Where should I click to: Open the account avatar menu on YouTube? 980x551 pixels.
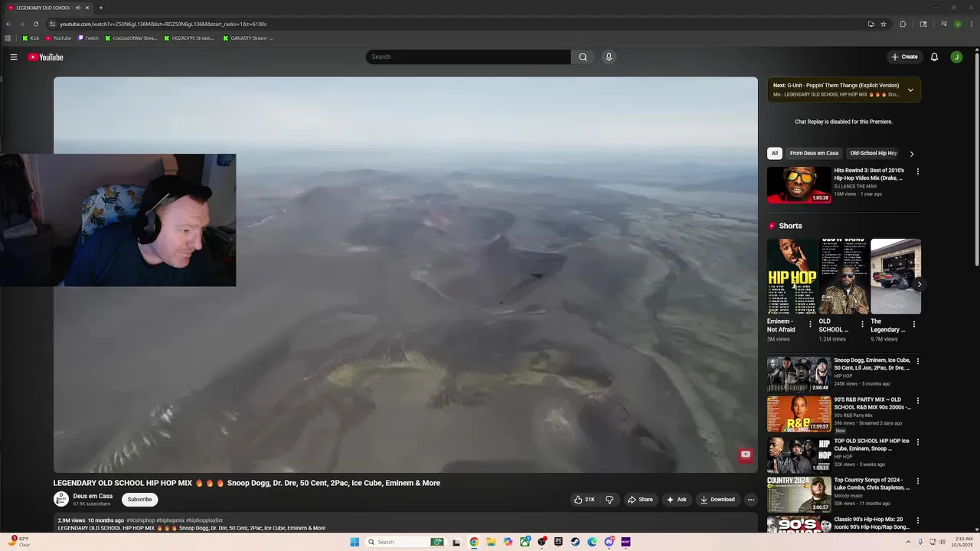956,57
